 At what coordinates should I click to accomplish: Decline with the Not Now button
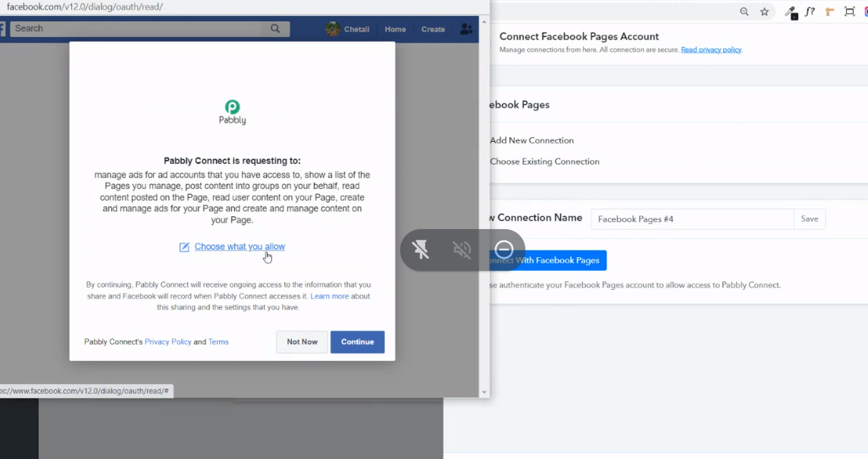[302, 342]
